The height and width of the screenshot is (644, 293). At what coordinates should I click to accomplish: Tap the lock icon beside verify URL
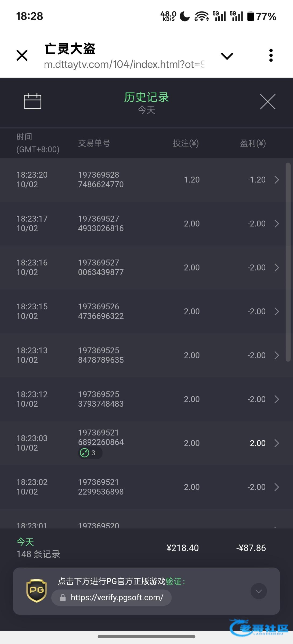point(63,598)
